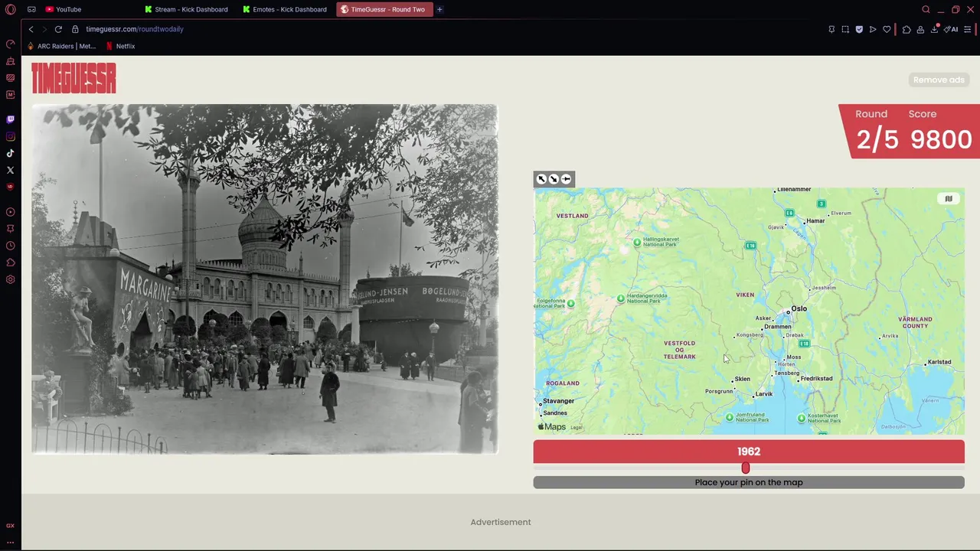Open the ad blocker shield icon
This screenshot has height=551, width=980.
[x=859, y=29]
